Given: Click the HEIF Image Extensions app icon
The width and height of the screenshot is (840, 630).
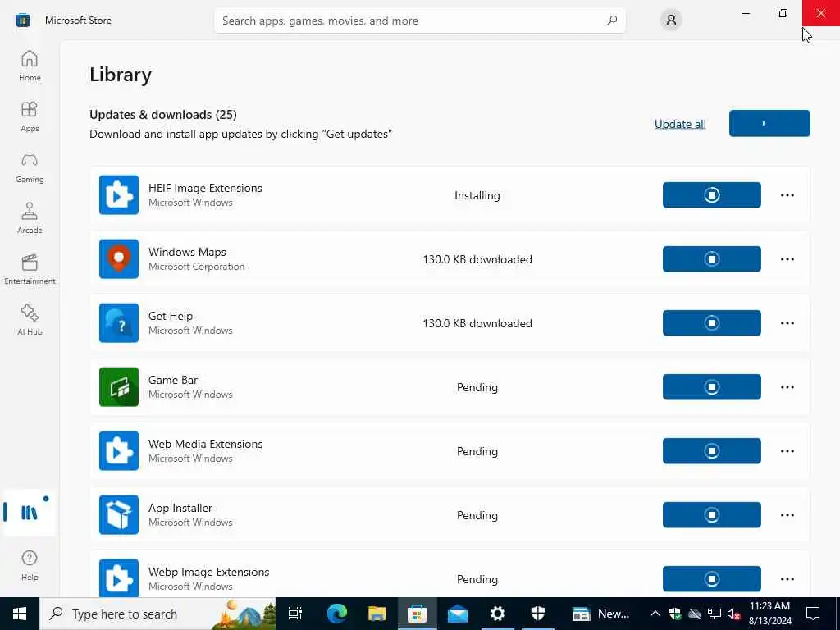Looking at the screenshot, I should [x=119, y=195].
